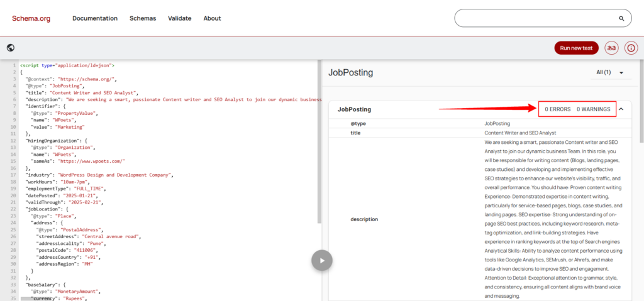
Task: Click the "hiringOrganization" code line
Action: click(56, 140)
